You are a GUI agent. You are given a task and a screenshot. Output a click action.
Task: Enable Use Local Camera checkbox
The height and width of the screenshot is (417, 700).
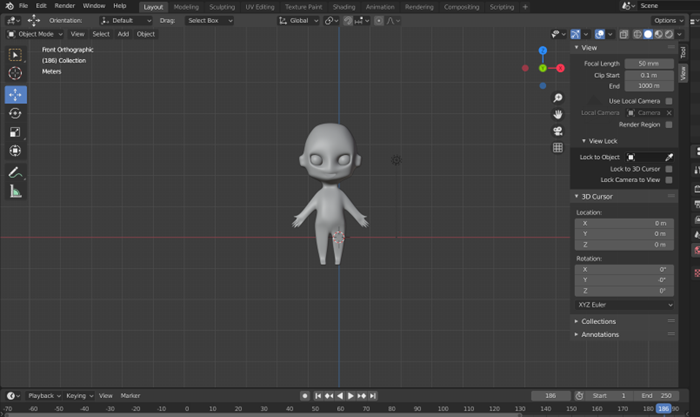[669, 101]
